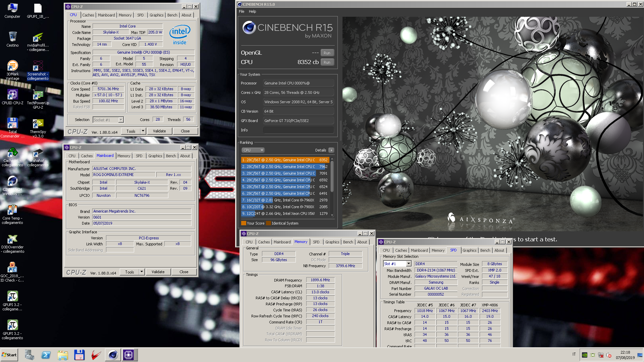The image size is (644, 362).
Task: Launch ThermSpy v3.3.0 desktop icon
Action: tap(38, 128)
